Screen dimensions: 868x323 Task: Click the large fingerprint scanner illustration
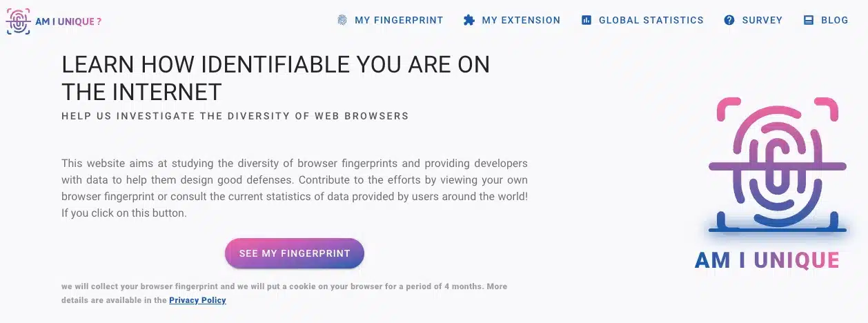778,165
